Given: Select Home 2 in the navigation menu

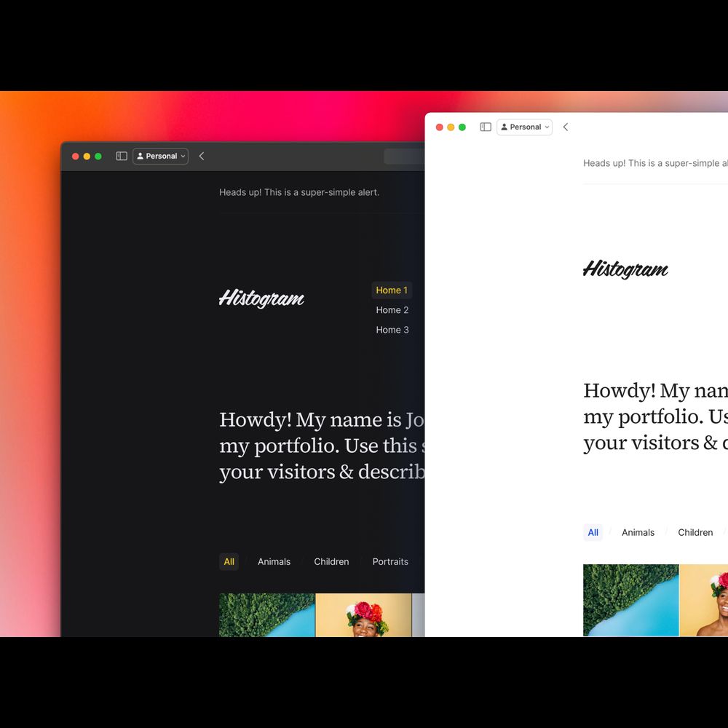Looking at the screenshot, I should [392, 310].
